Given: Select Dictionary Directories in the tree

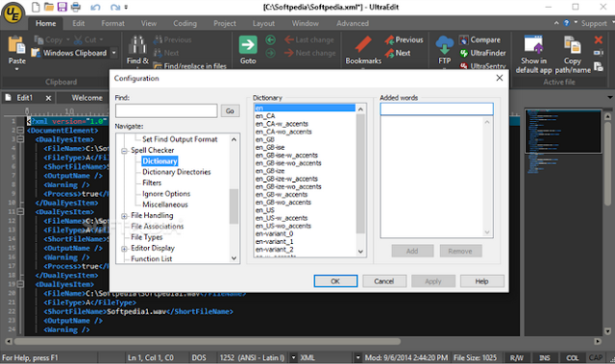Looking at the screenshot, I should tap(177, 172).
